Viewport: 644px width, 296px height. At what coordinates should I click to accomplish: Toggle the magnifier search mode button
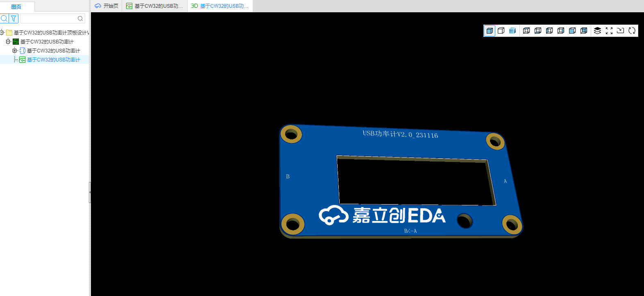(x=4, y=18)
